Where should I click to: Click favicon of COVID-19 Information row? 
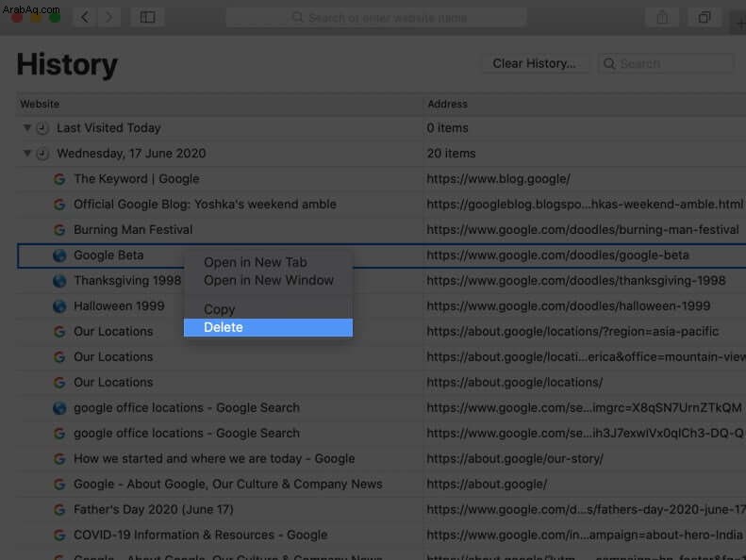pyautogui.click(x=59, y=535)
